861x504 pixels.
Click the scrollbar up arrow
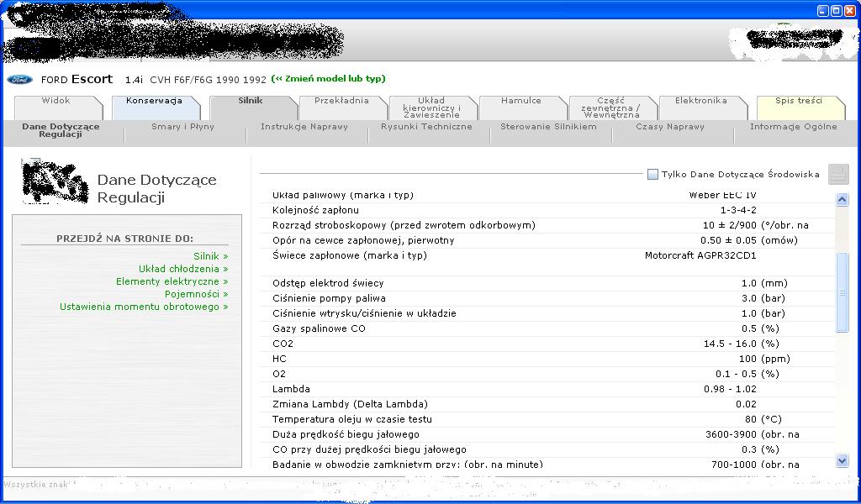843,200
